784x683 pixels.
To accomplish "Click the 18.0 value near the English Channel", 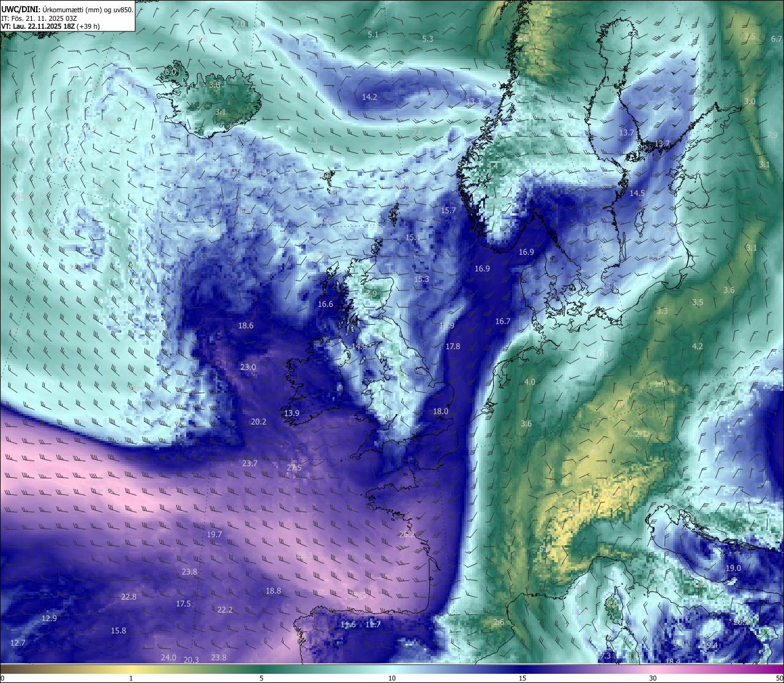I will pos(440,411).
